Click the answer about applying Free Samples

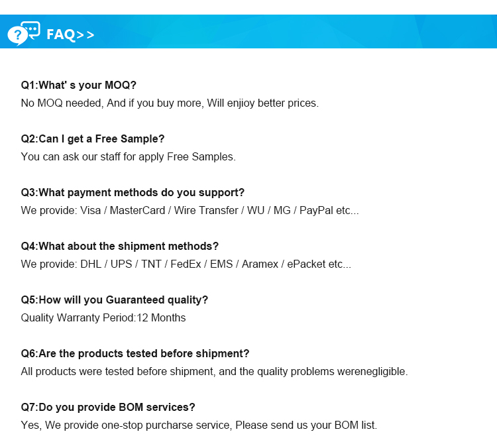coord(128,157)
